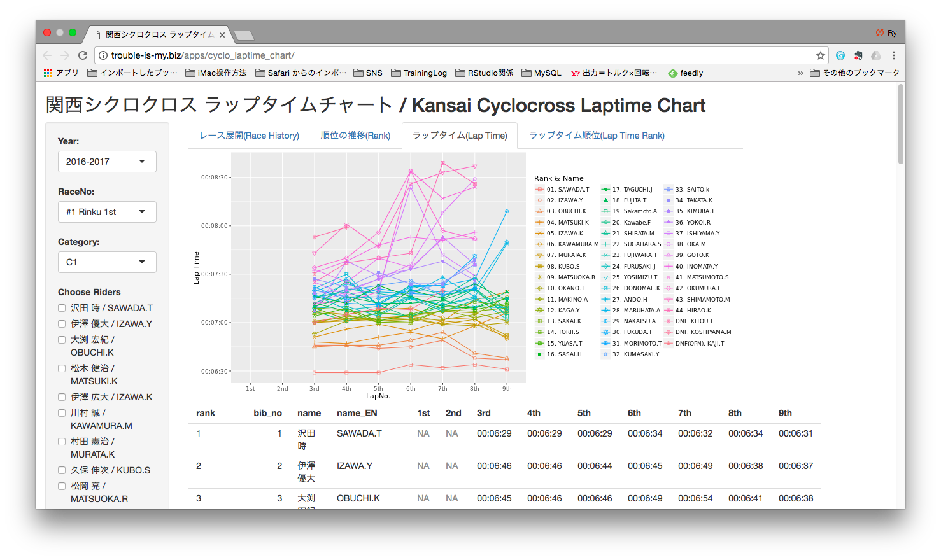Viewport: 941px width, 560px height.
Task: Click the browser reload icon
Action: 83,55
